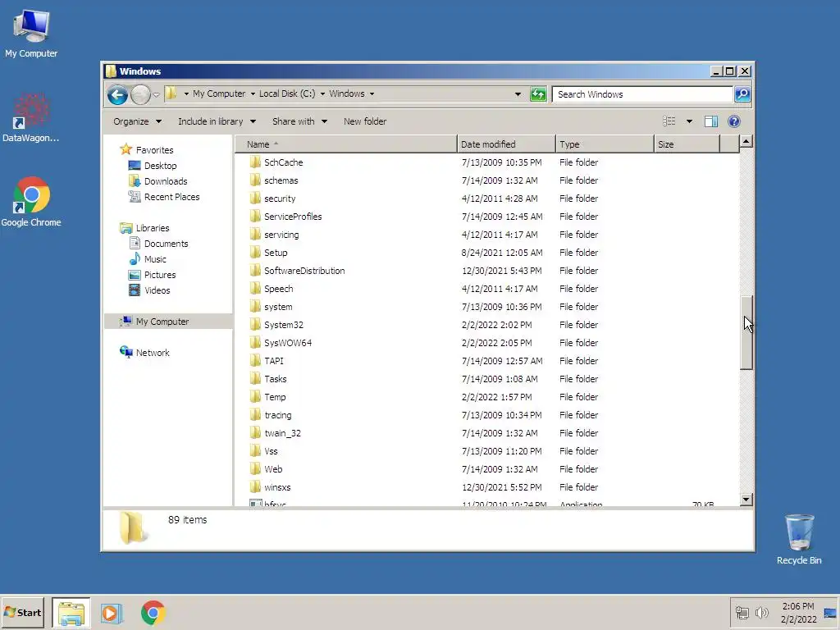Screen dimensions: 840x630
Task: Click the media player taskbar icon
Action: coord(112,613)
